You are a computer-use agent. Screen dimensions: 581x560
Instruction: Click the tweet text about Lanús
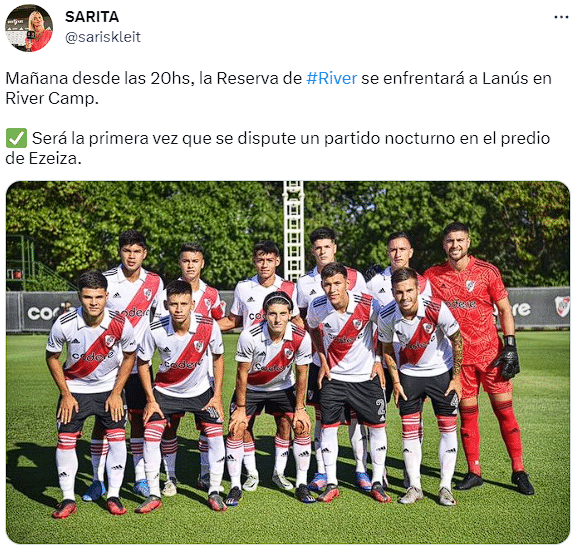click(x=278, y=88)
